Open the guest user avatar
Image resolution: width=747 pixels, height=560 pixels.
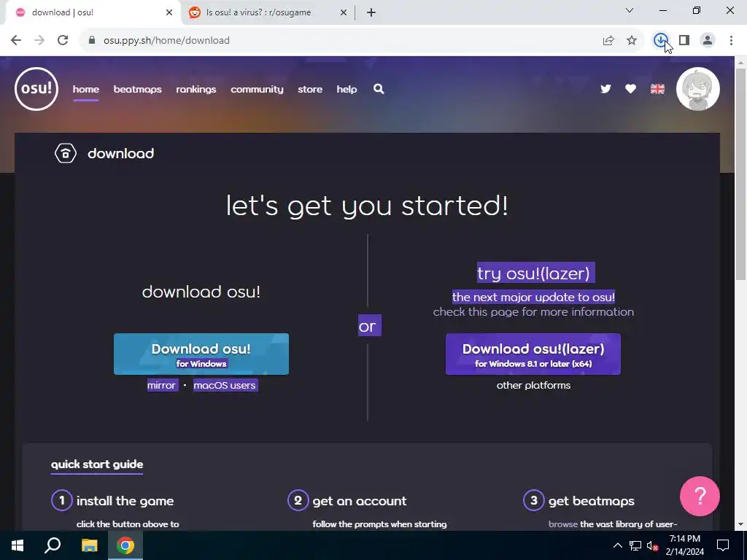coord(698,89)
